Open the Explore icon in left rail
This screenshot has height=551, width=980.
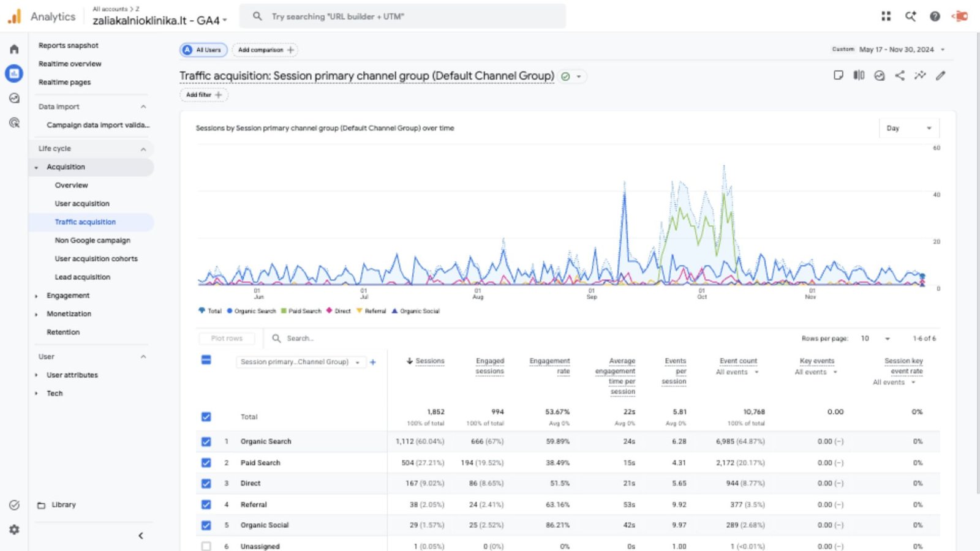pyautogui.click(x=14, y=98)
